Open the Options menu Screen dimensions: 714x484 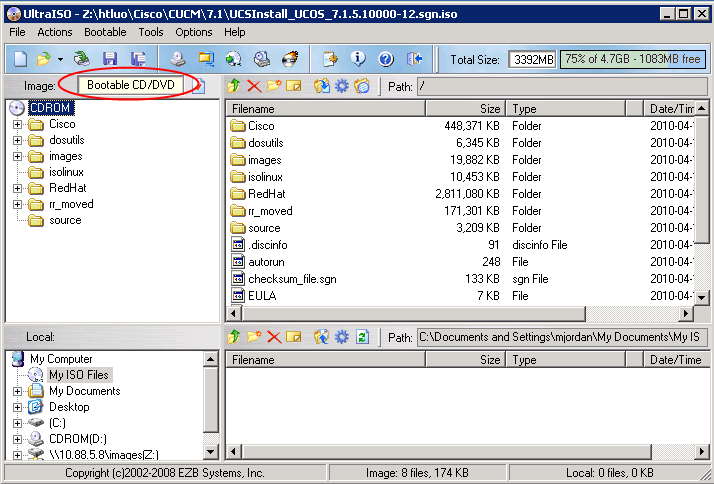pyautogui.click(x=194, y=32)
